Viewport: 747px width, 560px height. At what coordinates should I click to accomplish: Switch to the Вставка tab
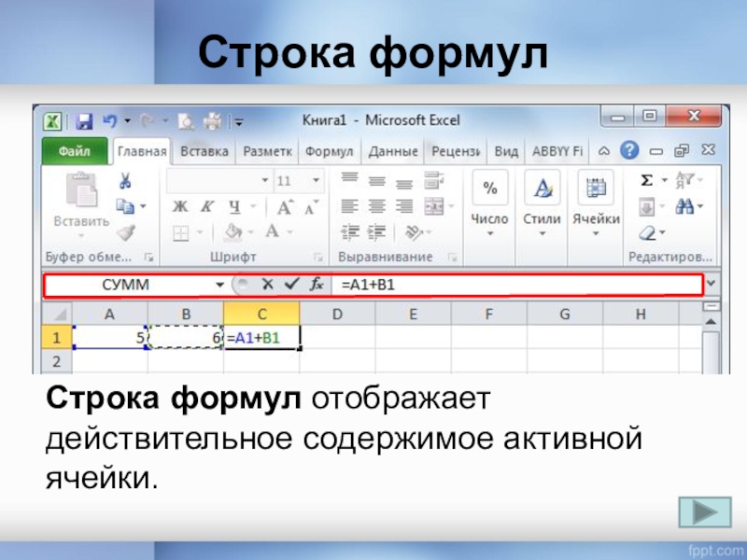[x=204, y=151]
